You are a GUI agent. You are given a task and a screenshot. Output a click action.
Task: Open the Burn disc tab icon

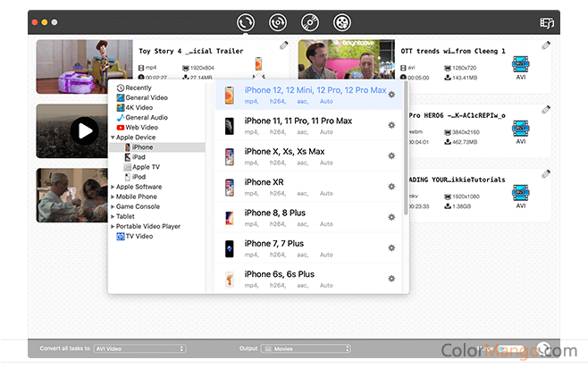coord(310,22)
